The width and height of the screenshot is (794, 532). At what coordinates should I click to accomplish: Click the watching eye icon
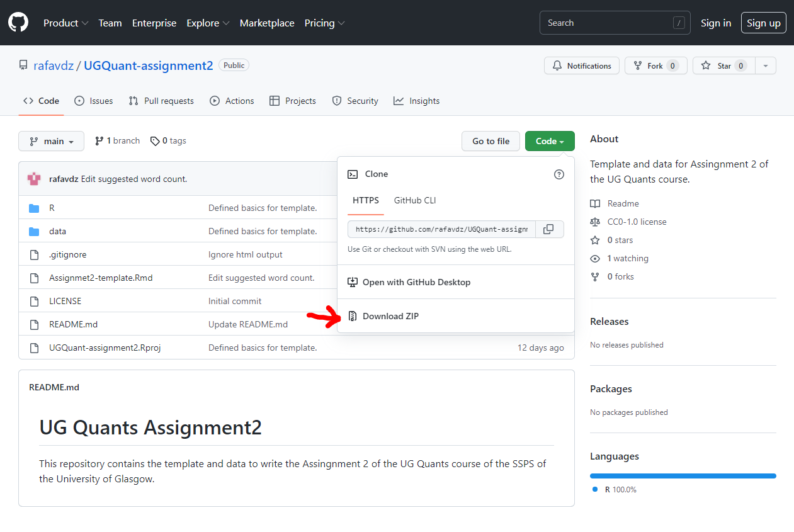pos(594,258)
